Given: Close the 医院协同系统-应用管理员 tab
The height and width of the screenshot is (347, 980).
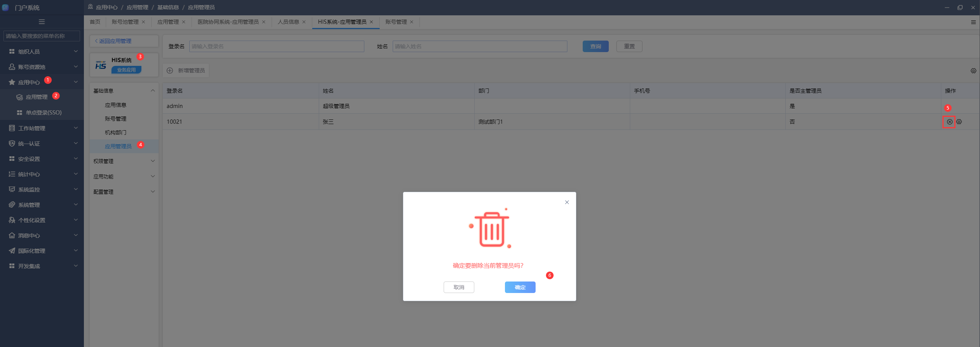Looking at the screenshot, I should 264,22.
